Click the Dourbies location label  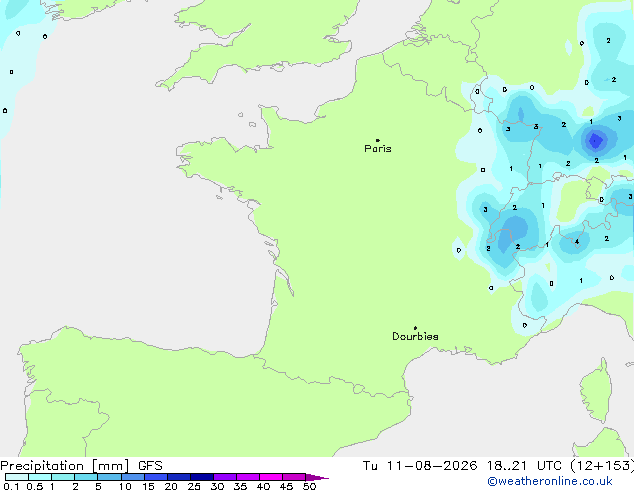(x=415, y=336)
